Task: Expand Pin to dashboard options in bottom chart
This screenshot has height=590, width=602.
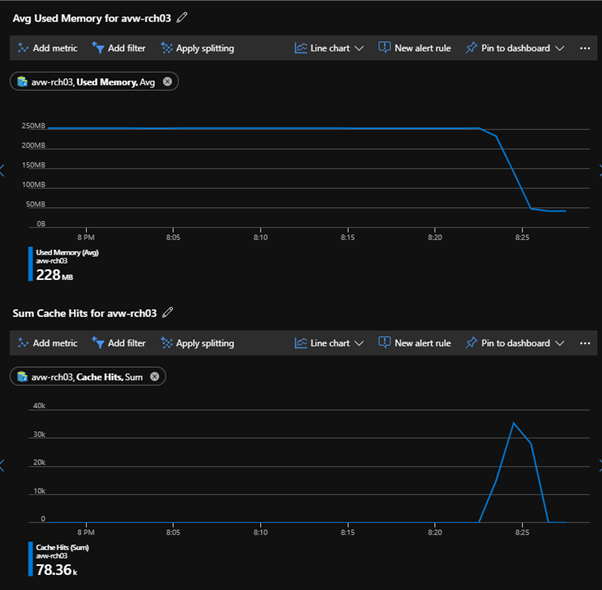Action: [559, 343]
